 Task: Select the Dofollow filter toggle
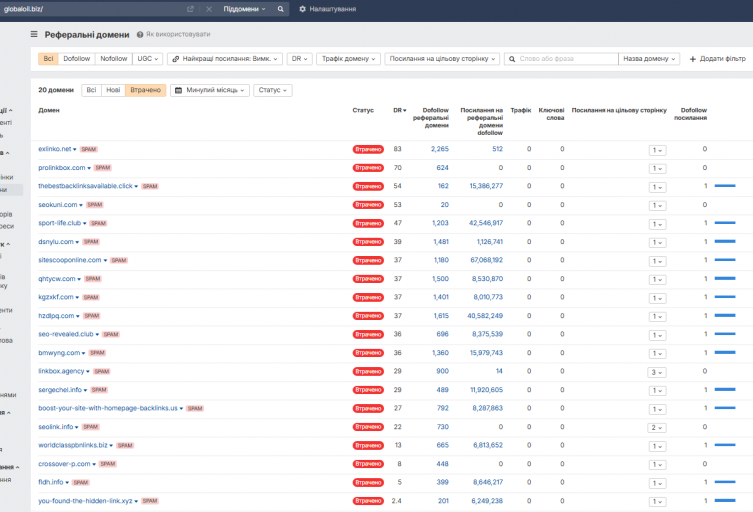pyautogui.click(x=76, y=59)
